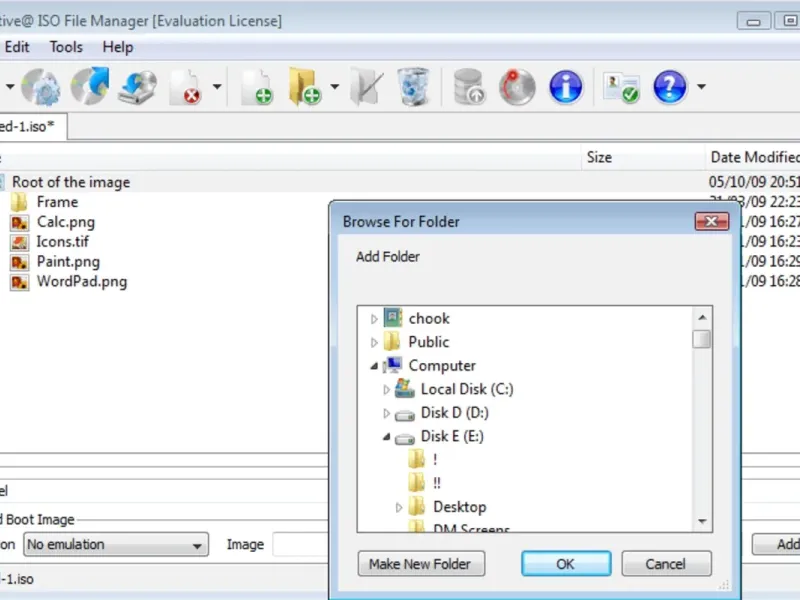The image size is (800, 600).
Task: Expand Local Disk (C:) node
Action: [386, 390]
